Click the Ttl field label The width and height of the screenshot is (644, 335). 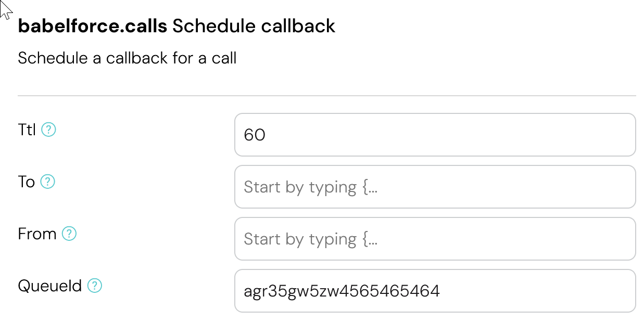click(27, 130)
